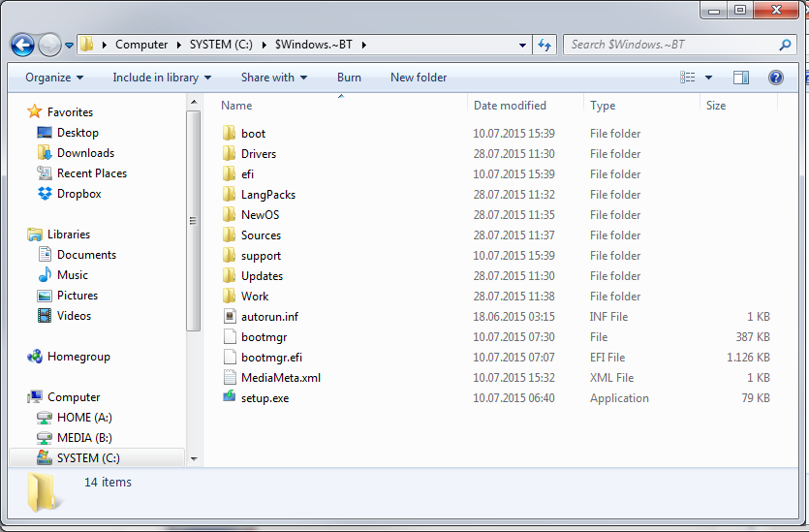This screenshot has height=532, width=809.
Task: Open the Share with menu
Action: click(274, 78)
